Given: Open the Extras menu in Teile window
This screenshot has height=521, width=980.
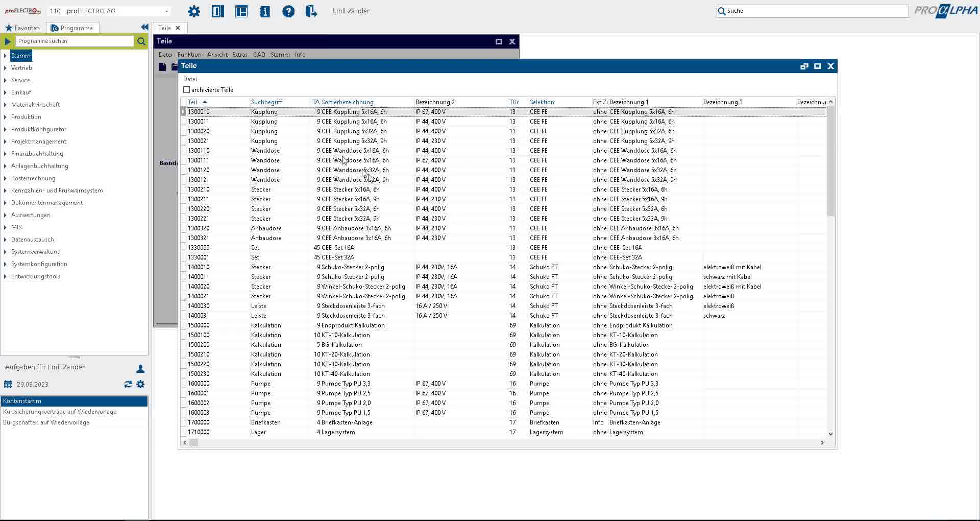Looking at the screenshot, I should (x=239, y=54).
